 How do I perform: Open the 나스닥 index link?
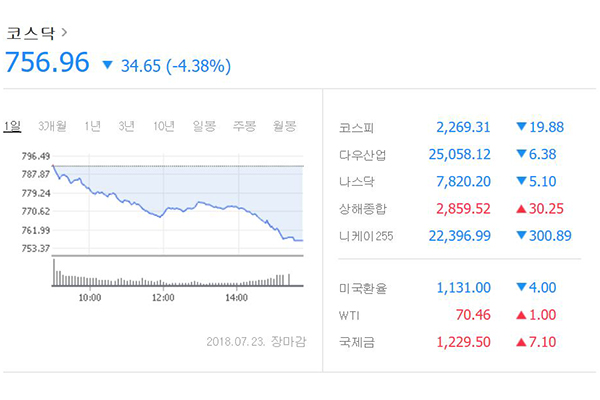coord(358,182)
